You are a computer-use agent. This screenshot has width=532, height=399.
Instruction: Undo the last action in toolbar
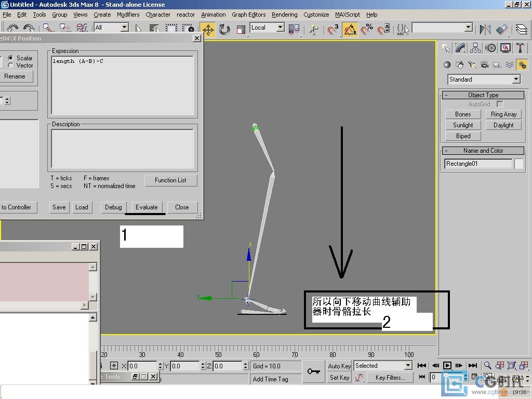coord(12,29)
